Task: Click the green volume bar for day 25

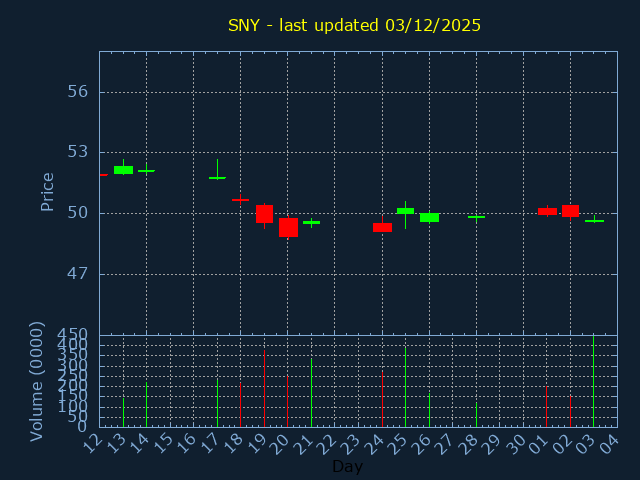Action: tap(405, 387)
